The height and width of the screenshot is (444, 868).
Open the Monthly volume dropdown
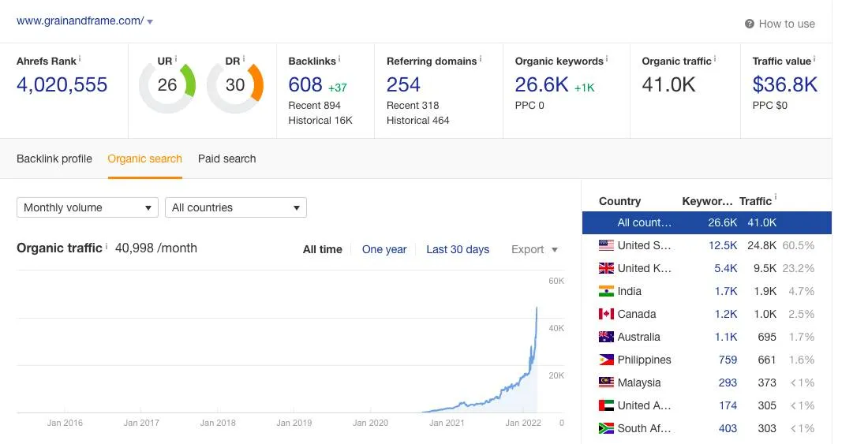88,208
